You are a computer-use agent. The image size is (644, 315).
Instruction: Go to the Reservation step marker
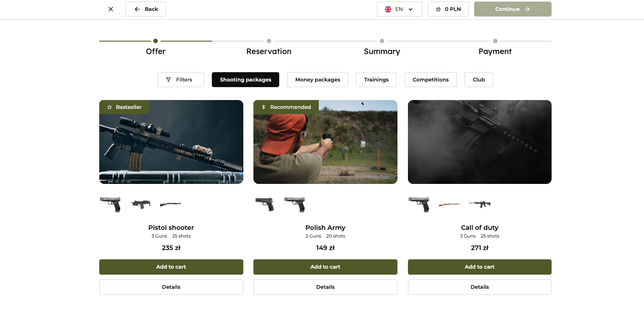click(x=269, y=41)
